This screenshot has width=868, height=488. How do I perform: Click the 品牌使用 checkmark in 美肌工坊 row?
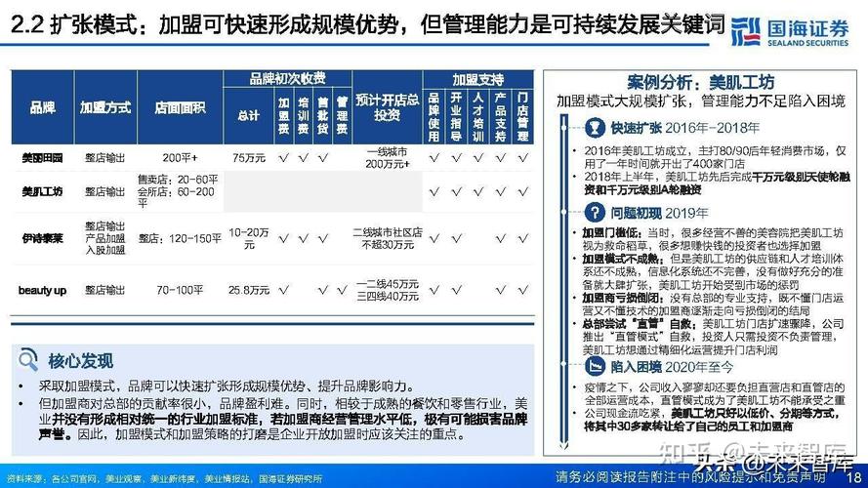click(x=434, y=191)
